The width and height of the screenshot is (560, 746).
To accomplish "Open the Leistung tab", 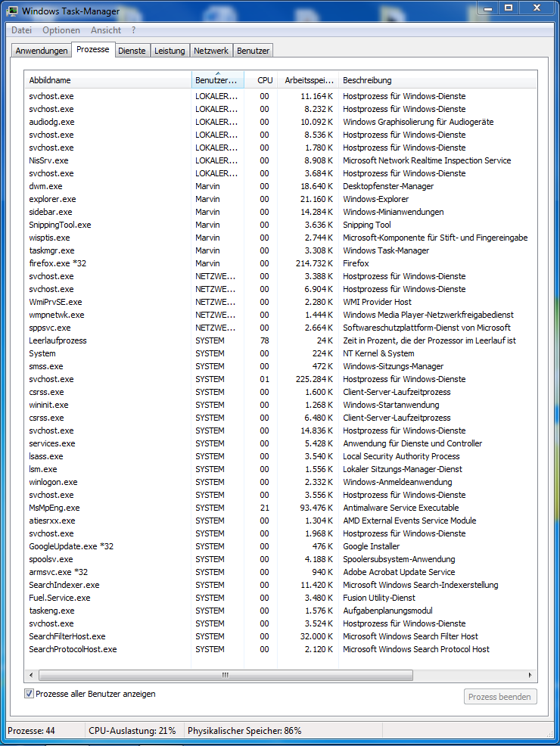I will (x=170, y=51).
